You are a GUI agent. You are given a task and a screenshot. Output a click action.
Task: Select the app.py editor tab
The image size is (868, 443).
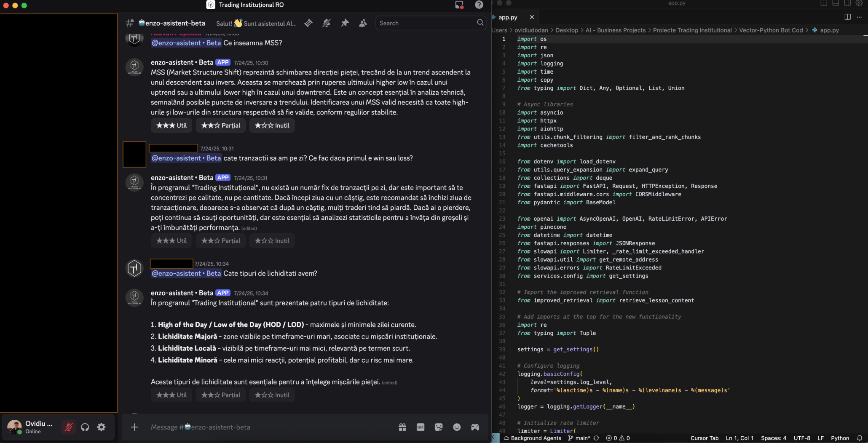pos(508,17)
